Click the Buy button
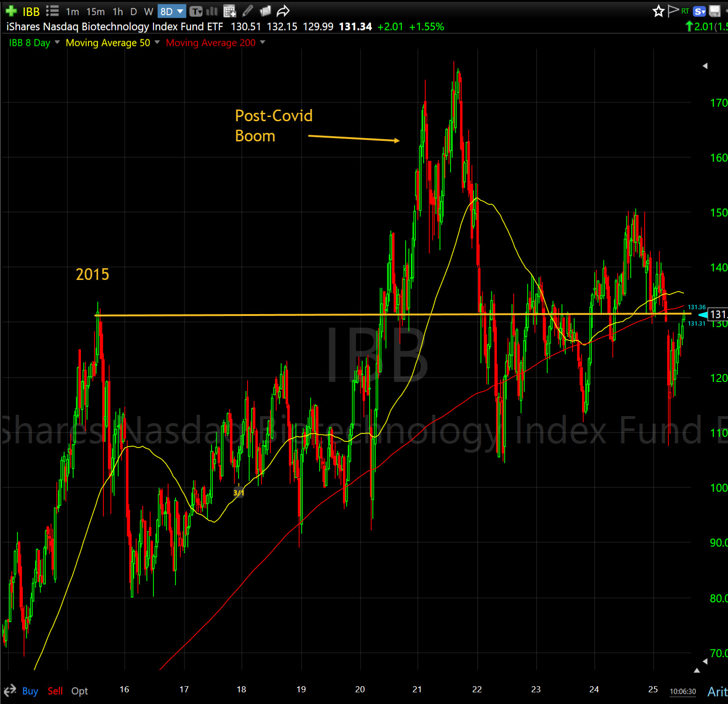Viewport: 728px width, 704px height. (x=30, y=691)
